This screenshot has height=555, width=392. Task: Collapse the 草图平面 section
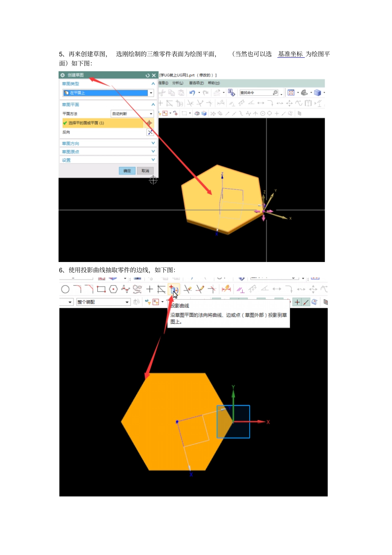point(153,104)
